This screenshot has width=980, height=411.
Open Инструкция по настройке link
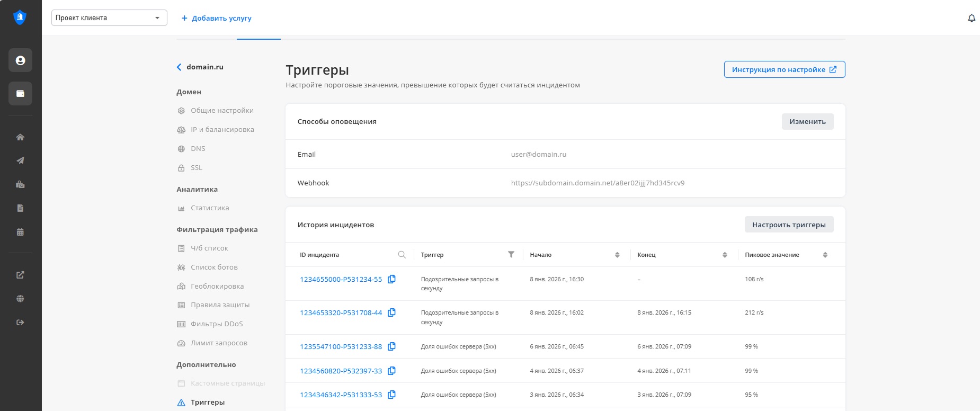784,69
